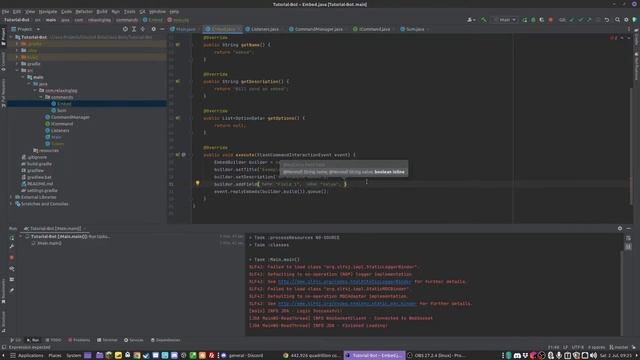Collapse the commands package node
Viewport: 640px width, 360px height.
pos(41,97)
